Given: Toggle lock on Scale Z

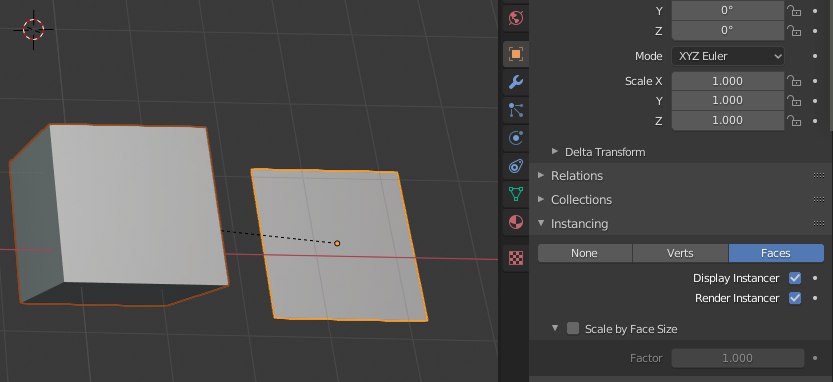Looking at the screenshot, I should (794, 121).
